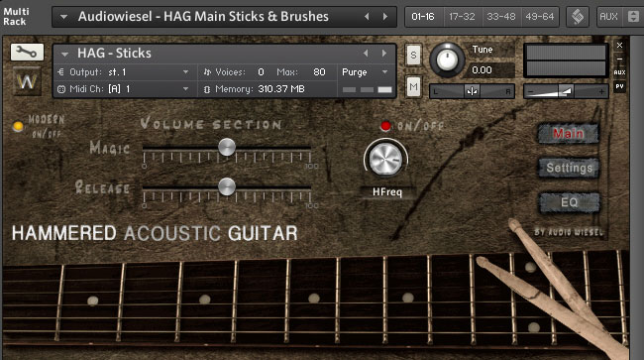Click the Magic volume slider handle

coord(227,147)
